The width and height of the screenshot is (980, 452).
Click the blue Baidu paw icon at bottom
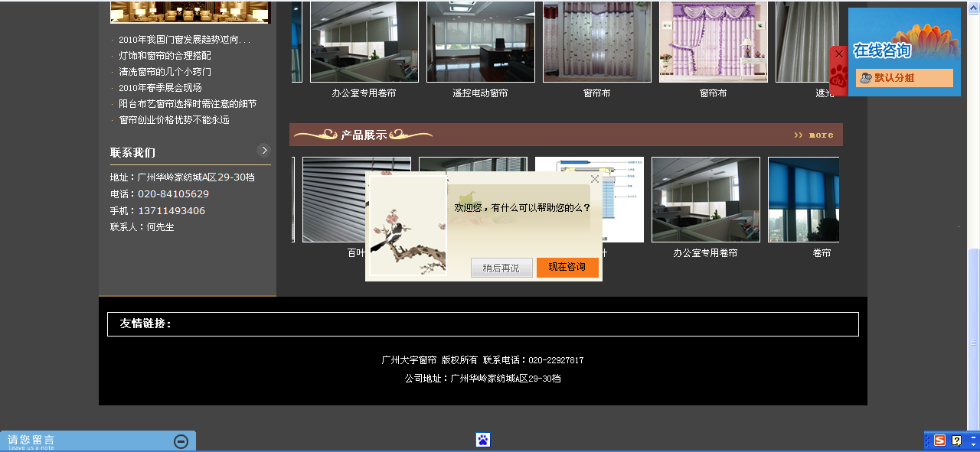[483, 440]
